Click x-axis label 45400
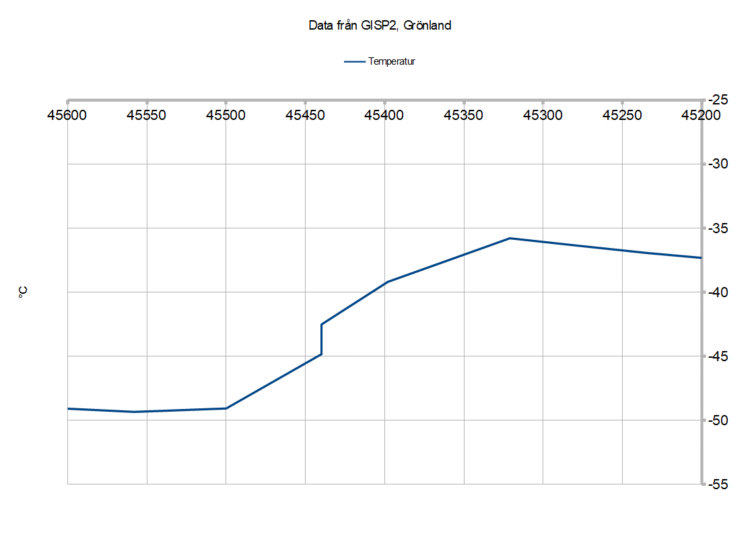This screenshot has width=756, height=535. (384, 115)
